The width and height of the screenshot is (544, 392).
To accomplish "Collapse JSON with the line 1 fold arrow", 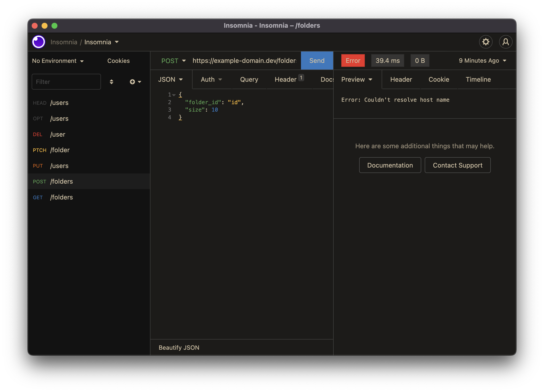I will pos(174,95).
